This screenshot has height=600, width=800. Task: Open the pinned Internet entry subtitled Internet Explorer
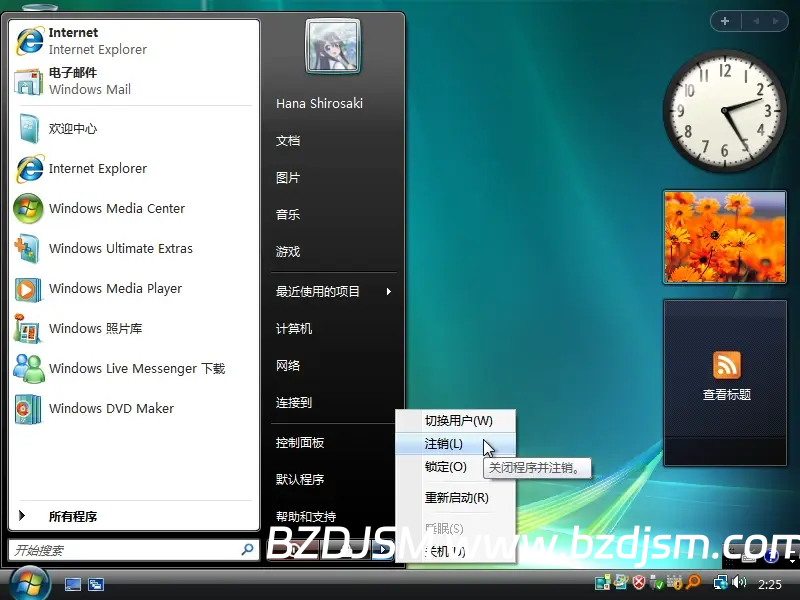[134, 41]
